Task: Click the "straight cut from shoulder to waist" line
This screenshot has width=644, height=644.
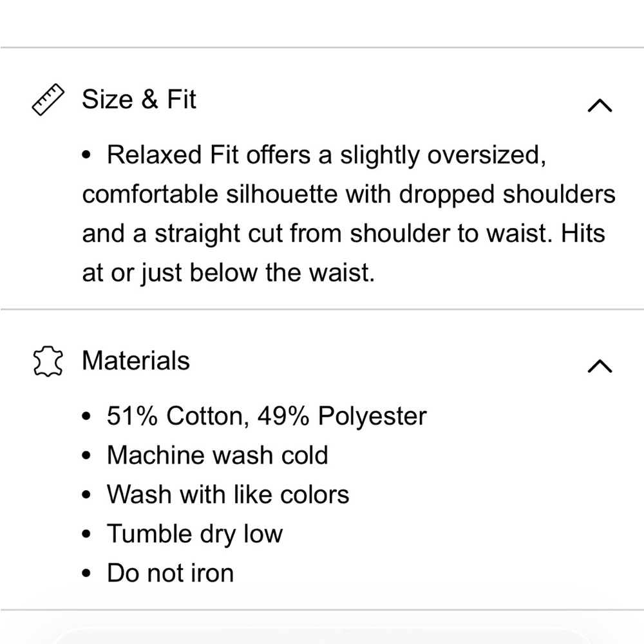Action: (x=343, y=234)
